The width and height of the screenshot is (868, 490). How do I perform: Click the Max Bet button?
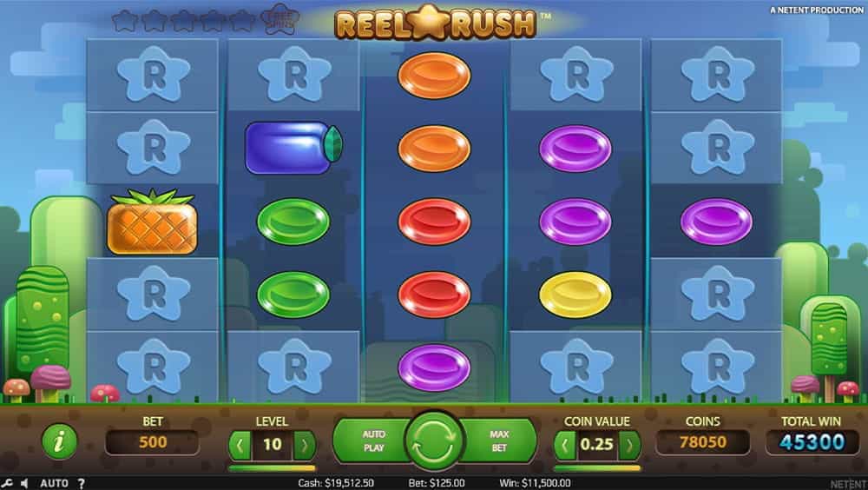pos(498,441)
